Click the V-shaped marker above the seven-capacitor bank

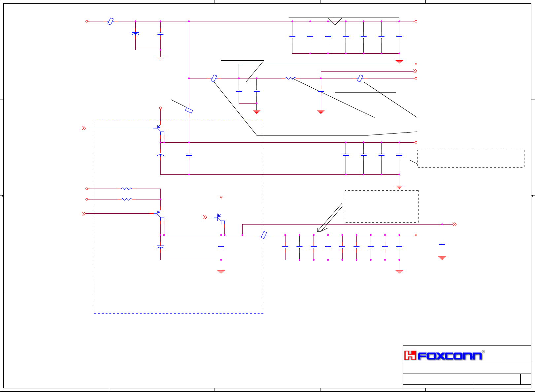pos(335,21)
